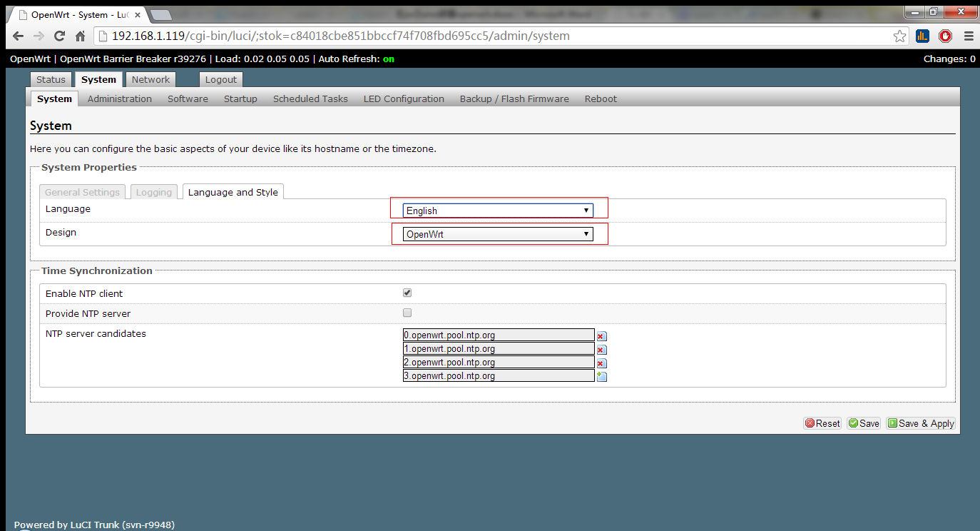This screenshot has width=980, height=531.
Task: Check the Provide NTP server box
Action: 407,313
